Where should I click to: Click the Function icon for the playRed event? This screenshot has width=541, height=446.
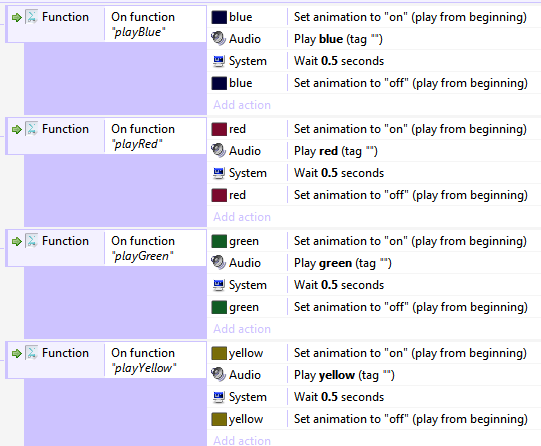pyautogui.click(x=32, y=129)
